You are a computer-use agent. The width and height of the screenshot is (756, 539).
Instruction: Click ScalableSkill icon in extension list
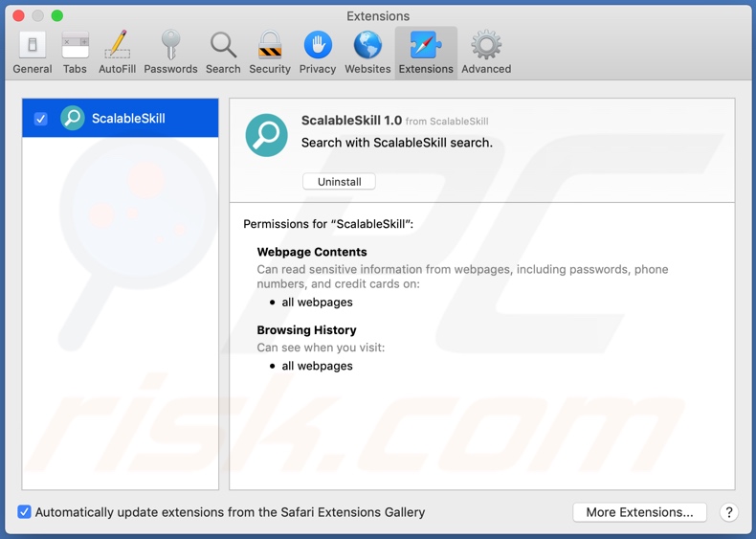pos(73,118)
